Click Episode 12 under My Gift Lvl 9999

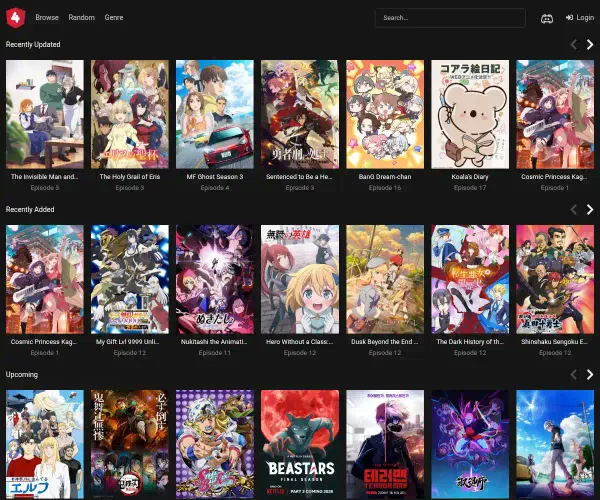[130, 353]
